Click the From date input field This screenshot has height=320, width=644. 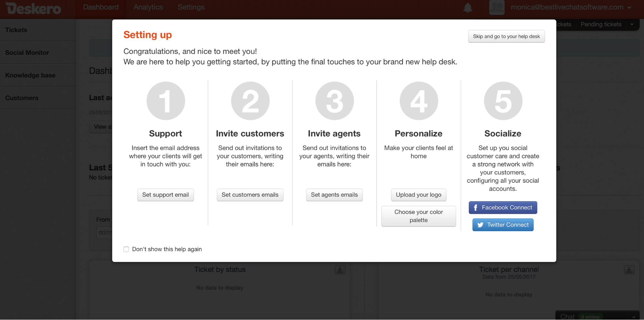click(104, 232)
